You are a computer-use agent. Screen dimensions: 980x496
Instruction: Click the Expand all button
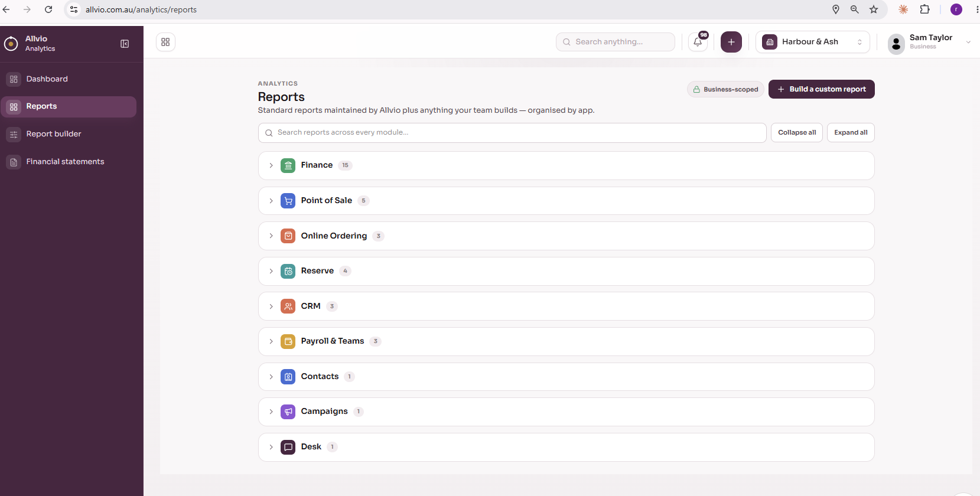pyautogui.click(x=851, y=133)
